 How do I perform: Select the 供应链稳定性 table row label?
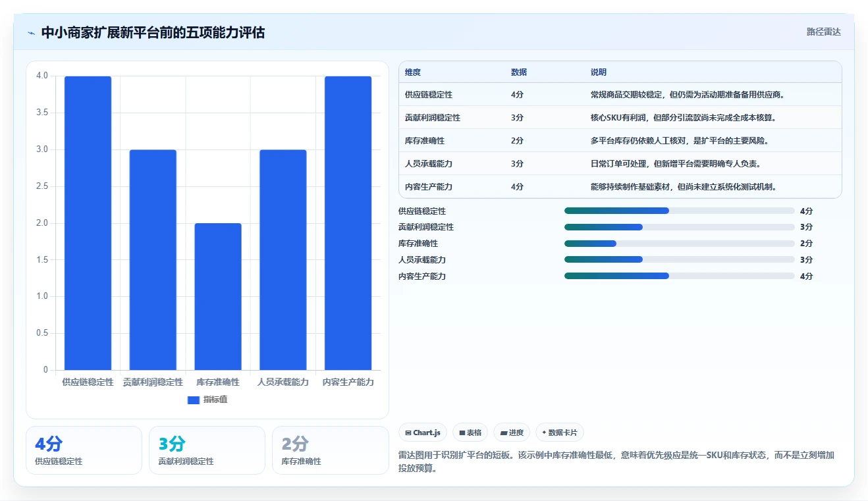429,95
